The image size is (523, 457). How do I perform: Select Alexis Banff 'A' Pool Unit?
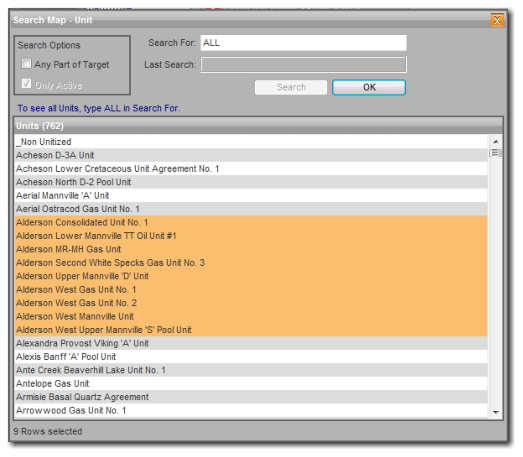(251, 357)
